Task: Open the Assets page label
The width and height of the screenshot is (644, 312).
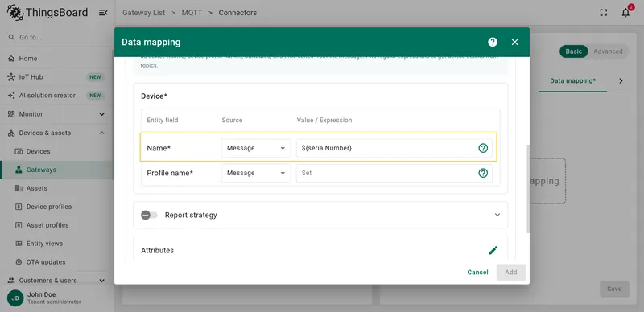Action: click(x=36, y=188)
